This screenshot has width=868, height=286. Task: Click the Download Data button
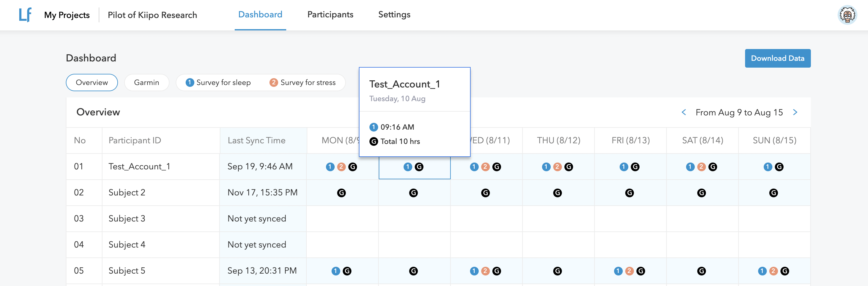(778, 58)
